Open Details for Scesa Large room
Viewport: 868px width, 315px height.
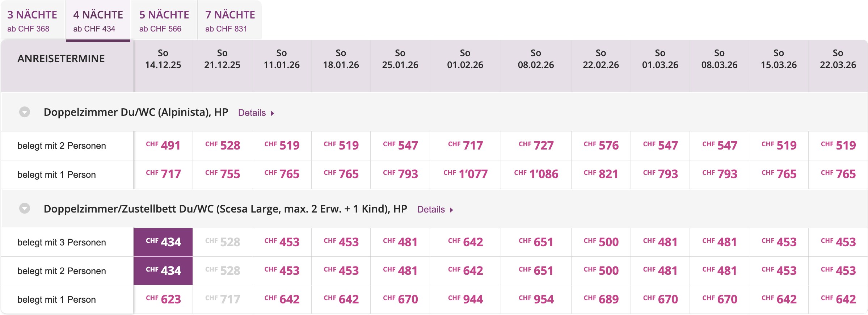click(x=435, y=210)
